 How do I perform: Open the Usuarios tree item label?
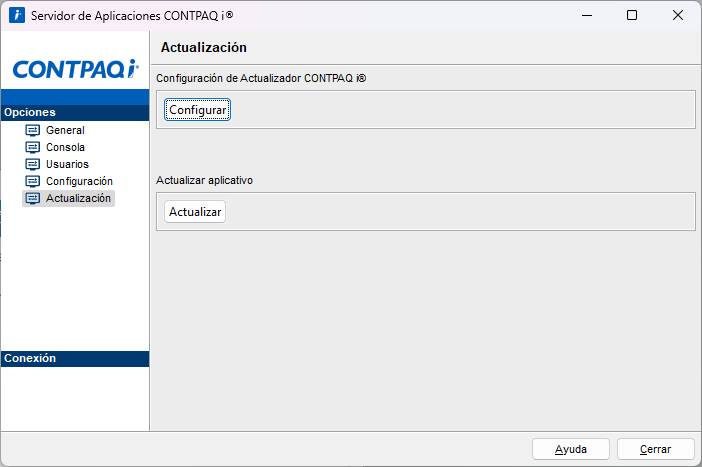(68, 164)
